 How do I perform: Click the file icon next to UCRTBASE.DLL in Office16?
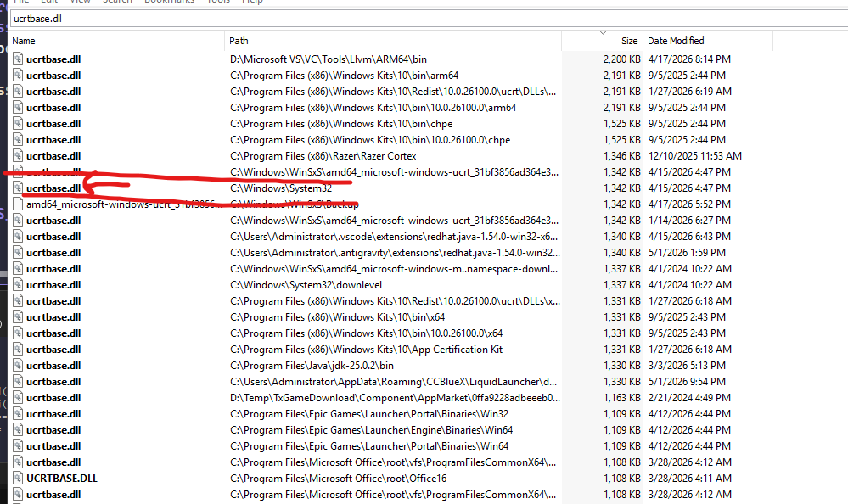tap(18, 478)
